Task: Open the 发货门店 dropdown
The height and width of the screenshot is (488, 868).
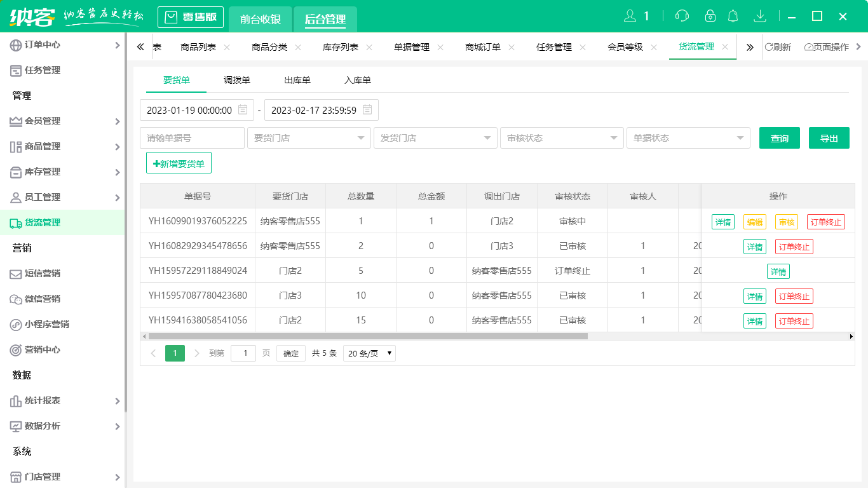Action: pos(435,138)
